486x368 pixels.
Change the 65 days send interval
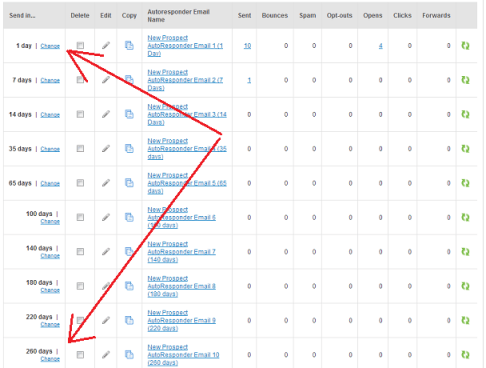pyautogui.click(x=50, y=183)
